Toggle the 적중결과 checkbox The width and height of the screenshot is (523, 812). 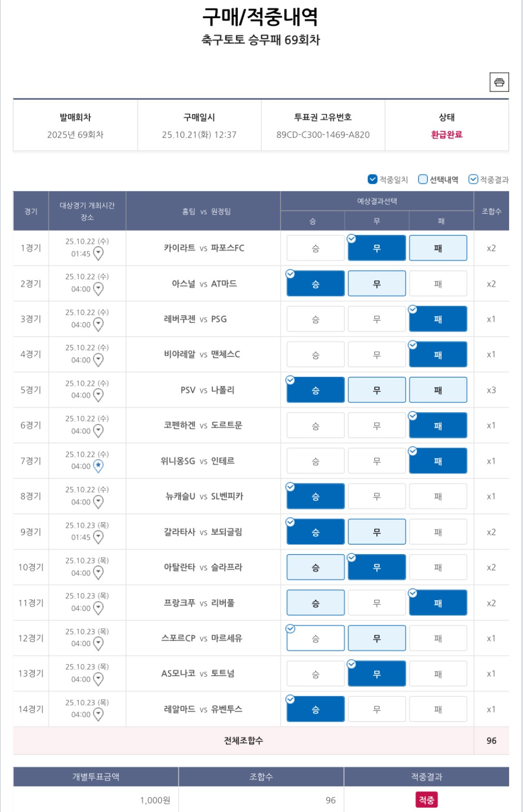coord(473,179)
